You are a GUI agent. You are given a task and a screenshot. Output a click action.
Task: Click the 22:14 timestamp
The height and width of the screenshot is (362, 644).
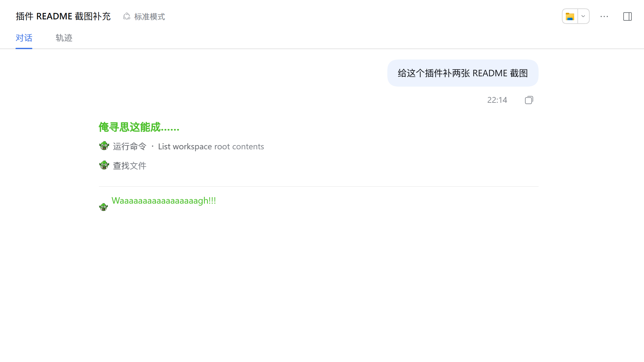pos(497,100)
